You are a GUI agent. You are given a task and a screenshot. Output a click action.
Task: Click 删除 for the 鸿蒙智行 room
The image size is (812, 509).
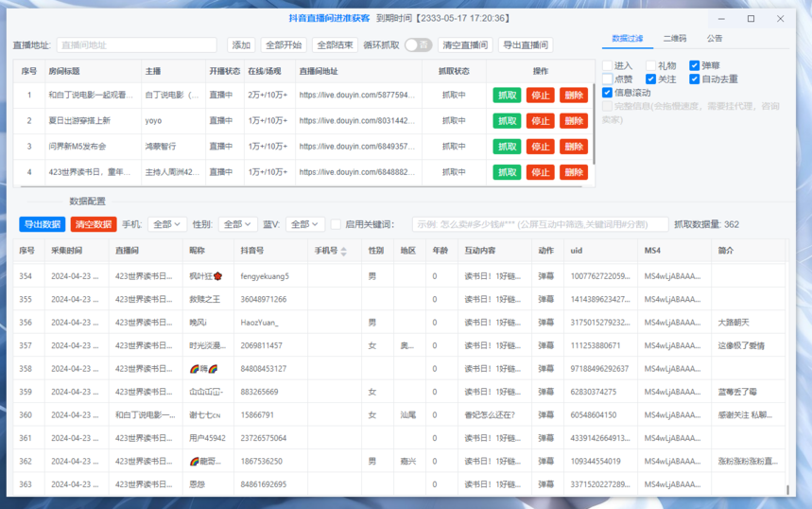click(x=574, y=147)
